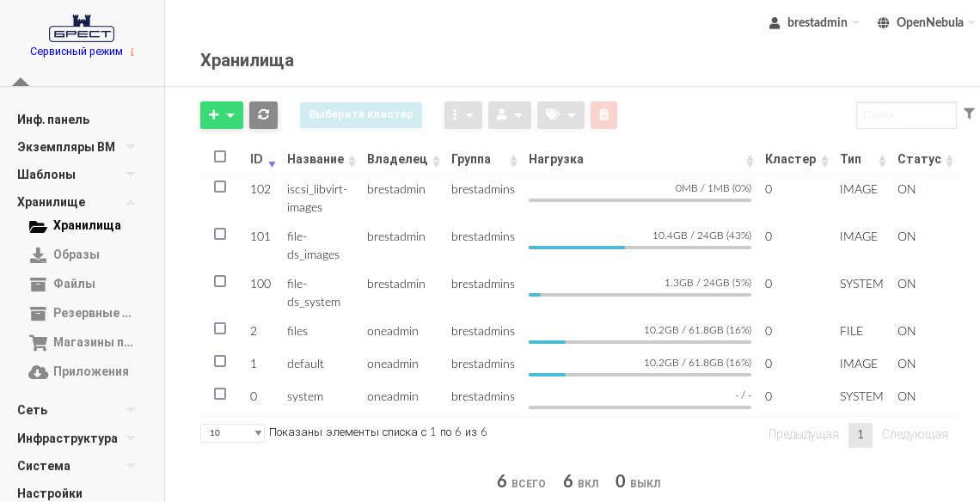
Task: Open the user ownership dropdown button
Action: [x=509, y=115]
